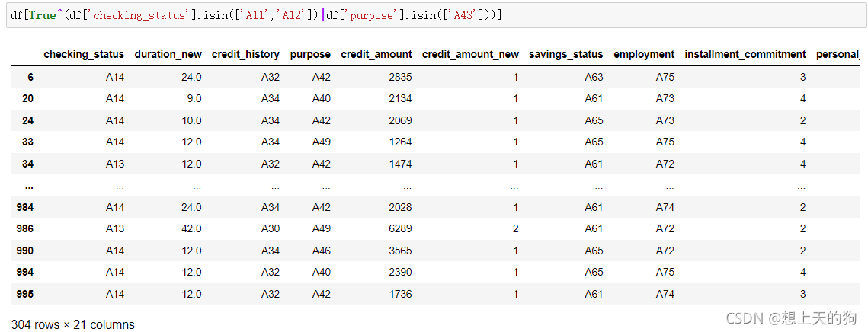This screenshot has width=868, height=332.
Task: Click credit amount value 6289
Action: [x=400, y=229]
